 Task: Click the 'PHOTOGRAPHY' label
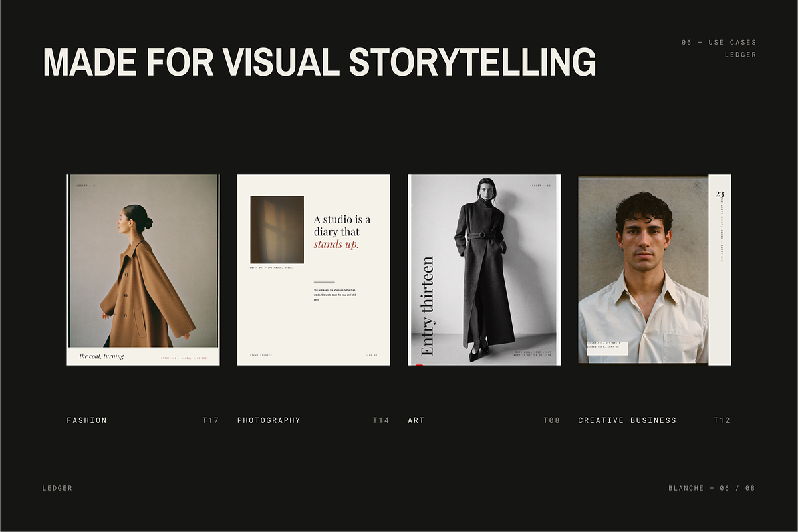[269, 420]
